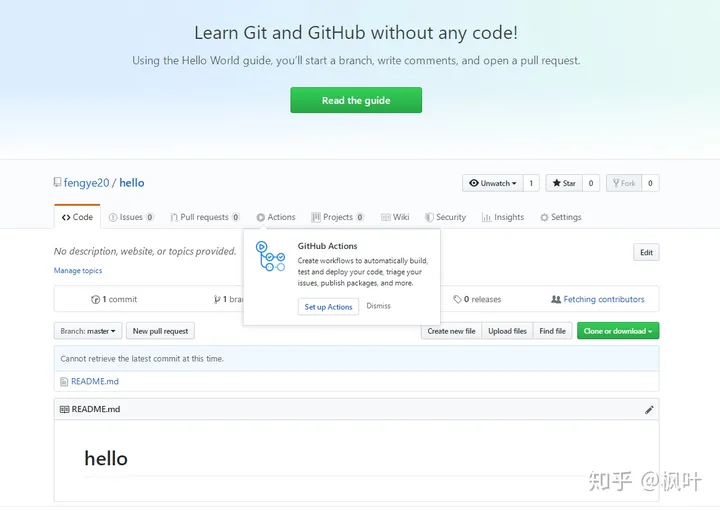Expand the Branch: master dropdown
The image size is (720, 511).
(x=88, y=331)
